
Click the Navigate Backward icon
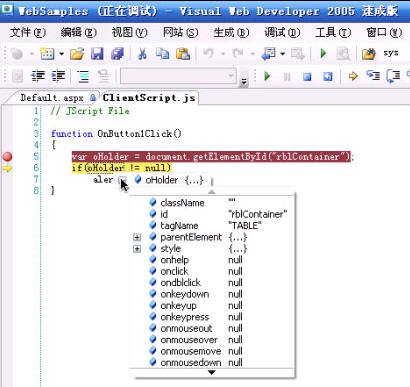pyautogui.click(x=269, y=54)
